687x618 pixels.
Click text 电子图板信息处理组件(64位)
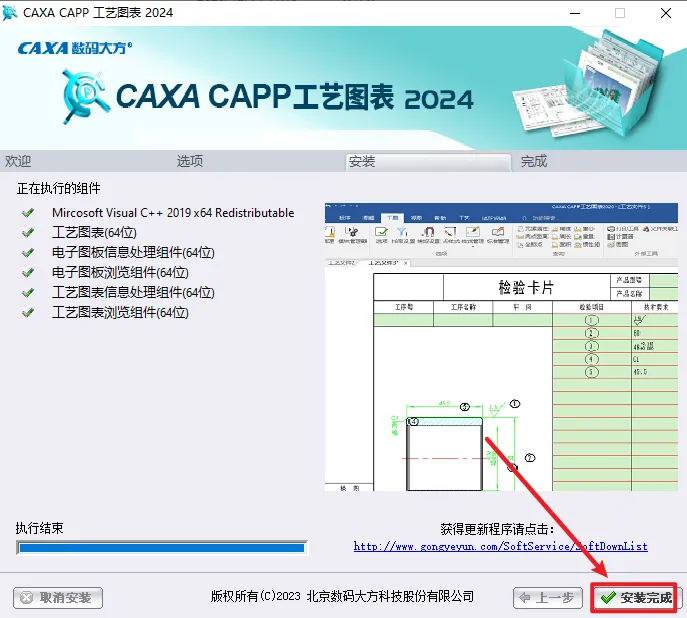point(133,253)
